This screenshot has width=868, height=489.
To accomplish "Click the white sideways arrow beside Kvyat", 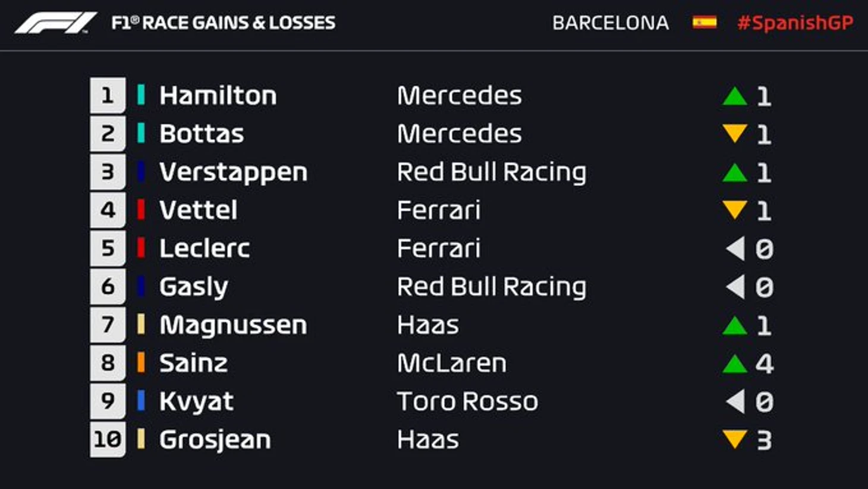I will 736,402.
